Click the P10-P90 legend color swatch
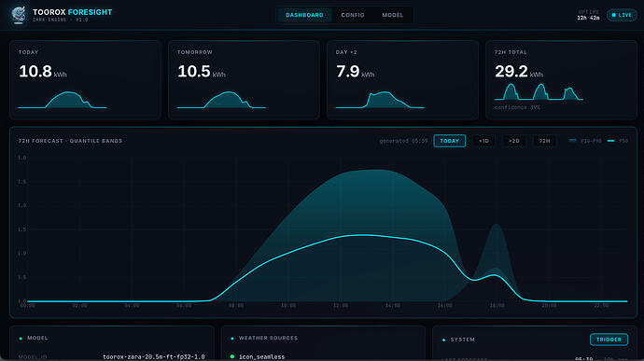 (572, 141)
